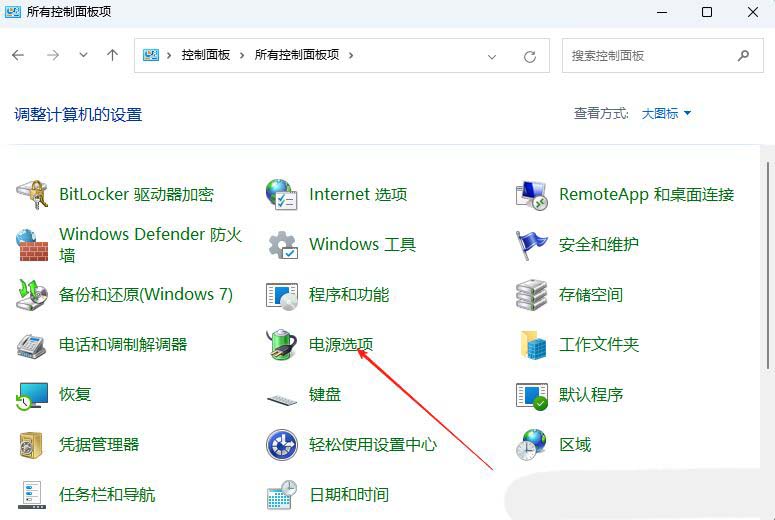This screenshot has width=775, height=520.
Task: Click the Recovery (恢复) monitor icon
Action: coord(33,395)
